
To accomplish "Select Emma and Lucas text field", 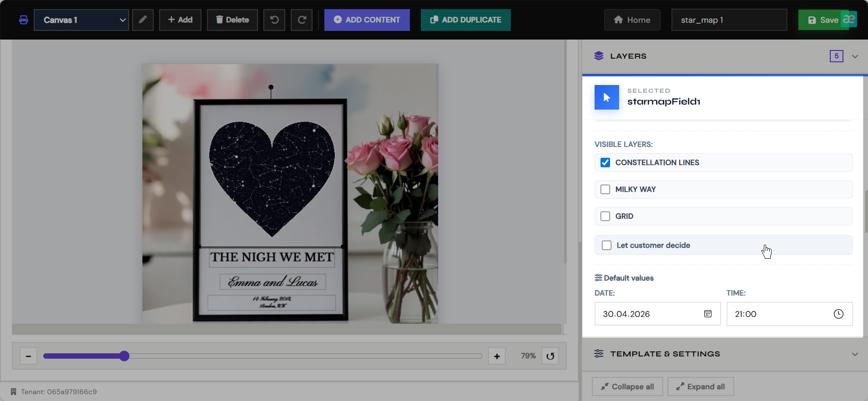I will pos(273,282).
